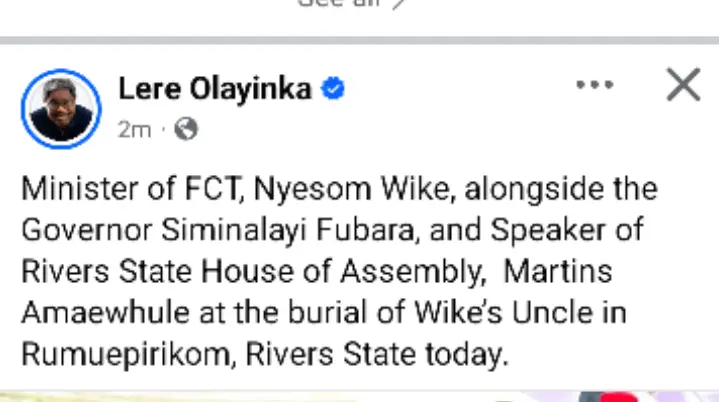
Task: Open Lere Olayinka's profile picture
Action: pos(61,108)
